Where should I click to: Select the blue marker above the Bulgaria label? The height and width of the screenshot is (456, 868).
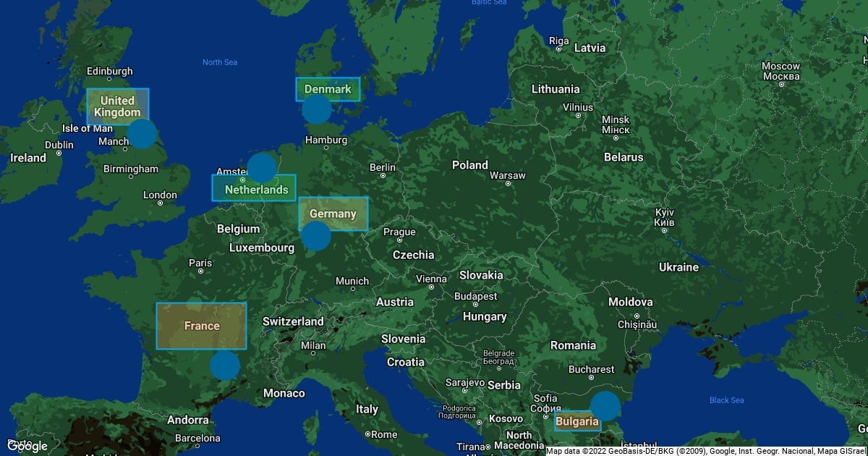pos(605,406)
